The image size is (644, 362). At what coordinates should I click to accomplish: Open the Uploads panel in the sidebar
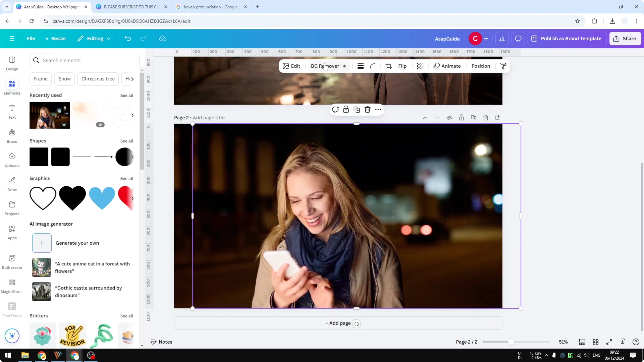click(x=12, y=160)
